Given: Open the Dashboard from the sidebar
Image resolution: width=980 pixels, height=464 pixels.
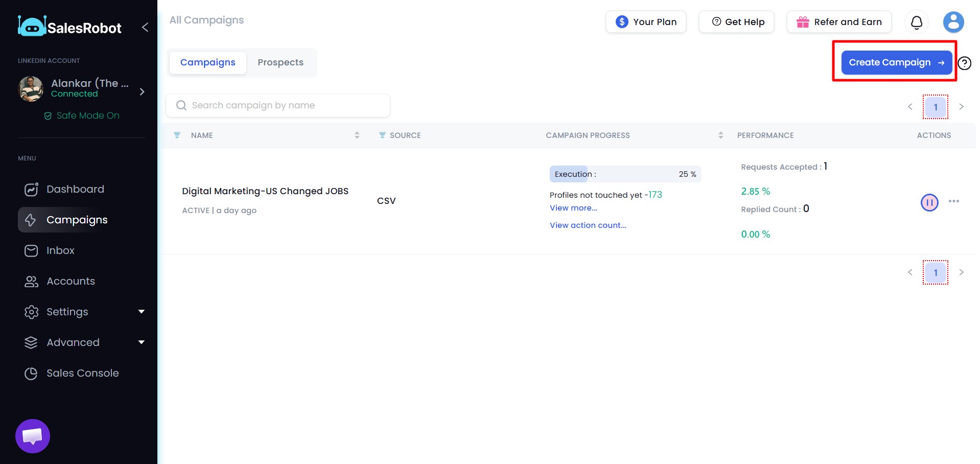Looking at the screenshot, I should [75, 189].
